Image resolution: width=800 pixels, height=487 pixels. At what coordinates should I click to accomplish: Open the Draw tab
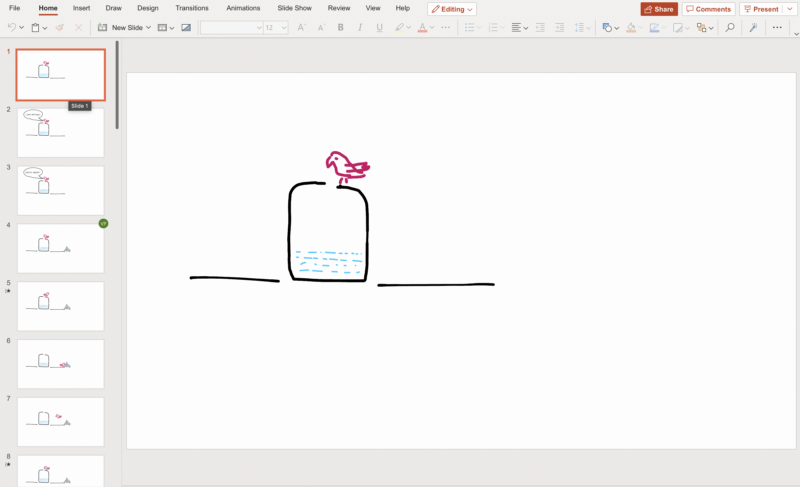(114, 8)
